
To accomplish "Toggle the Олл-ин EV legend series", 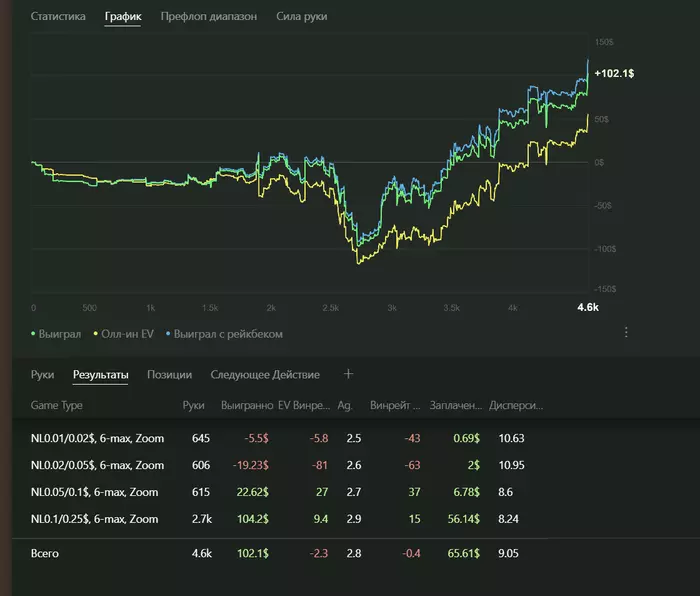I will click(124, 334).
